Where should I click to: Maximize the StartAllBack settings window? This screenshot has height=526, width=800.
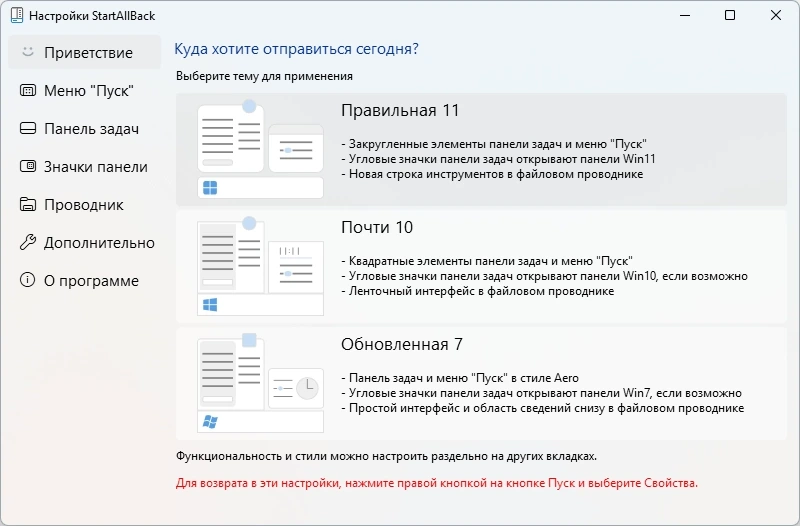(x=730, y=15)
